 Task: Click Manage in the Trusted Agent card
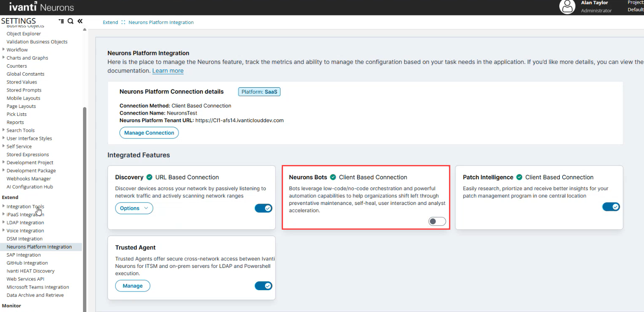[133, 286]
